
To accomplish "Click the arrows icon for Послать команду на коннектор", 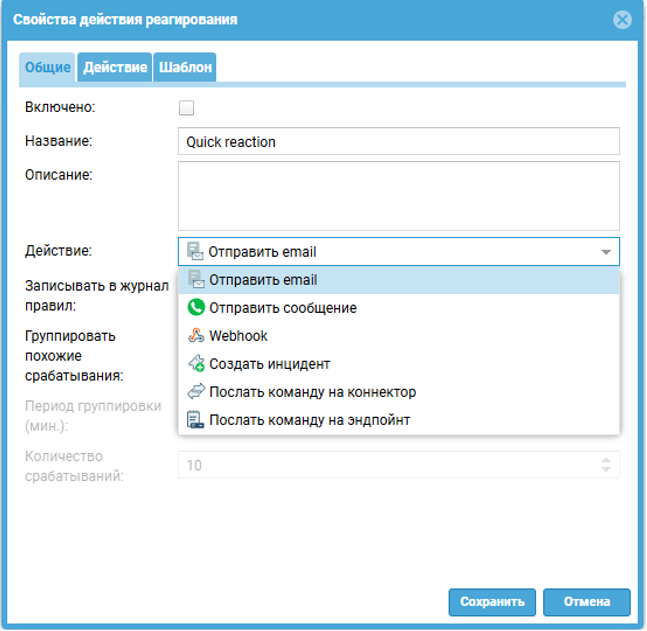I will pyautogui.click(x=196, y=392).
